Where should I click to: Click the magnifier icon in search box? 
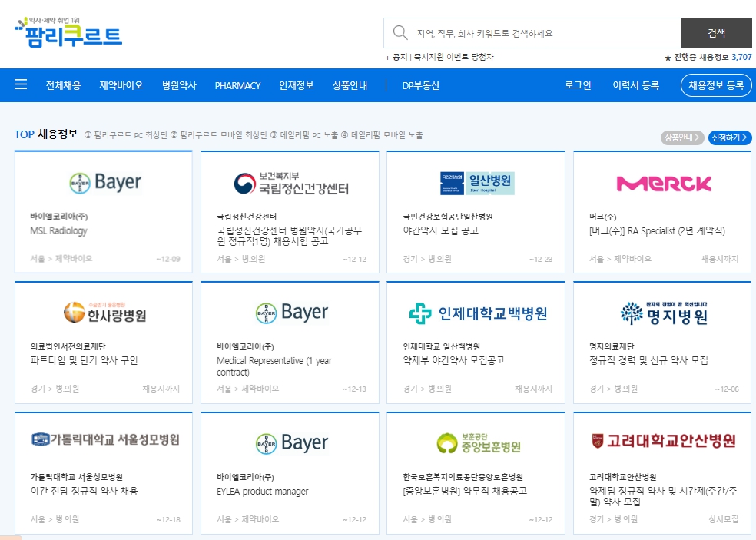[400, 33]
